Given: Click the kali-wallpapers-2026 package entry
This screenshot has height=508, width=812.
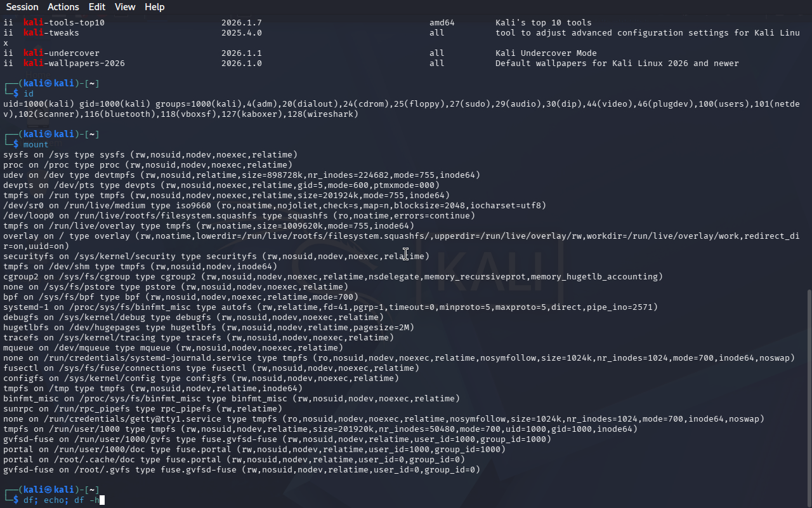Looking at the screenshot, I should click(x=74, y=63).
